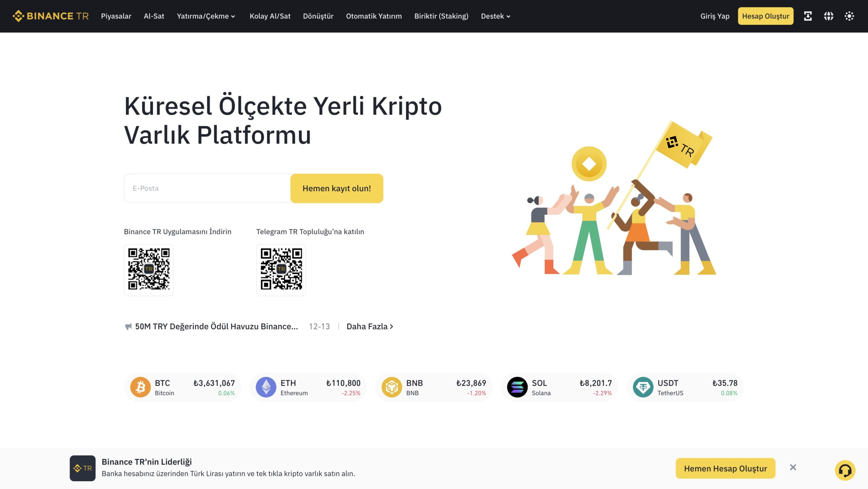Click the BTC price ₺3,631,067
868x489 pixels.
tap(214, 383)
